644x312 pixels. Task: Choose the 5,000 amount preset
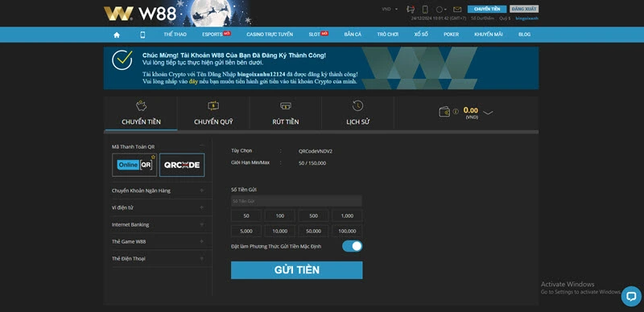tap(246, 231)
